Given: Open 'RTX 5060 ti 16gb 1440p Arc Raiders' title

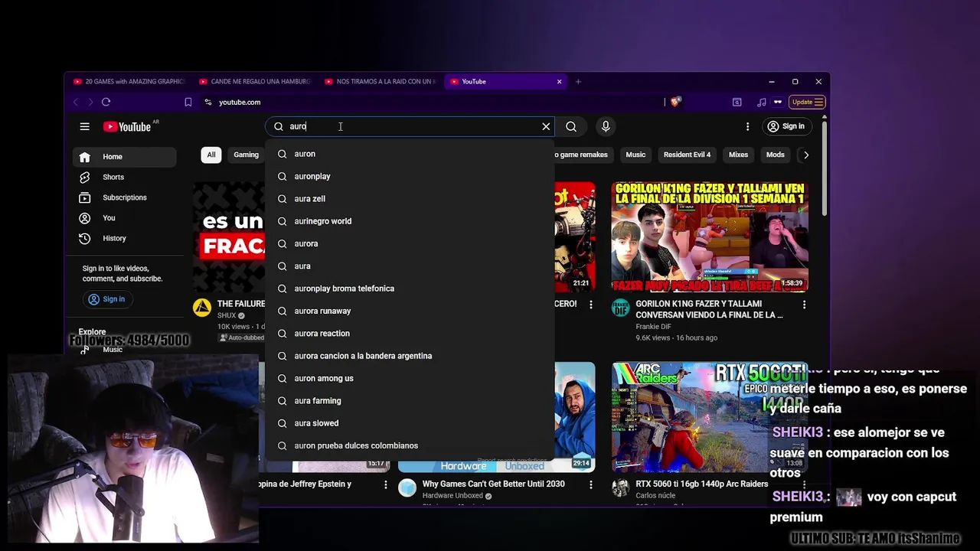Looking at the screenshot, I should click(702, 484).
